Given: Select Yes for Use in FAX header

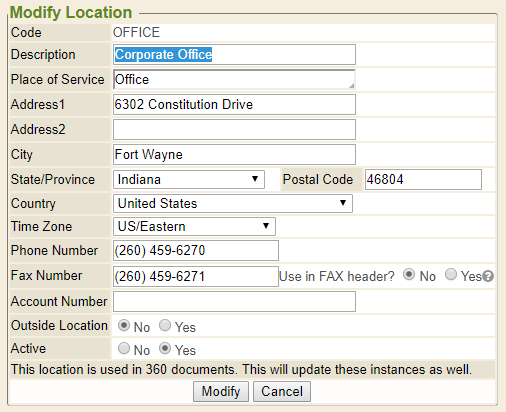Looking at the screenshot, I should click(x=451, y=275).
